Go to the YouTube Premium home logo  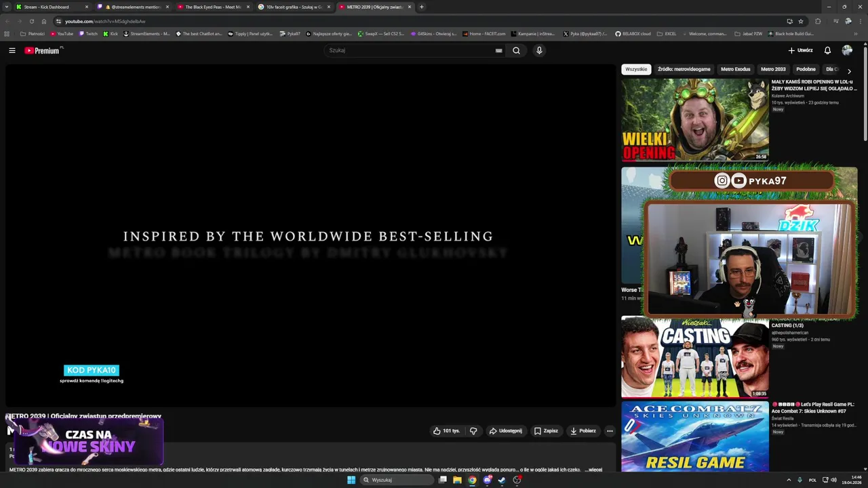pos(43,50)
